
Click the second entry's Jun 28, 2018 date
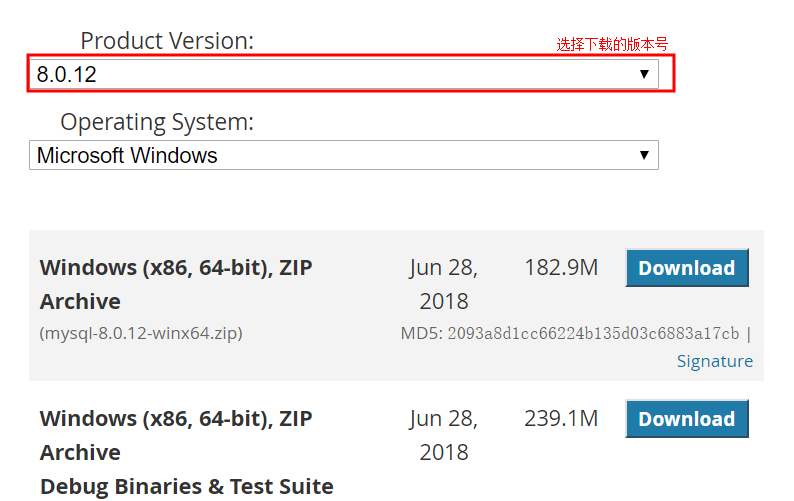point(444,435)
